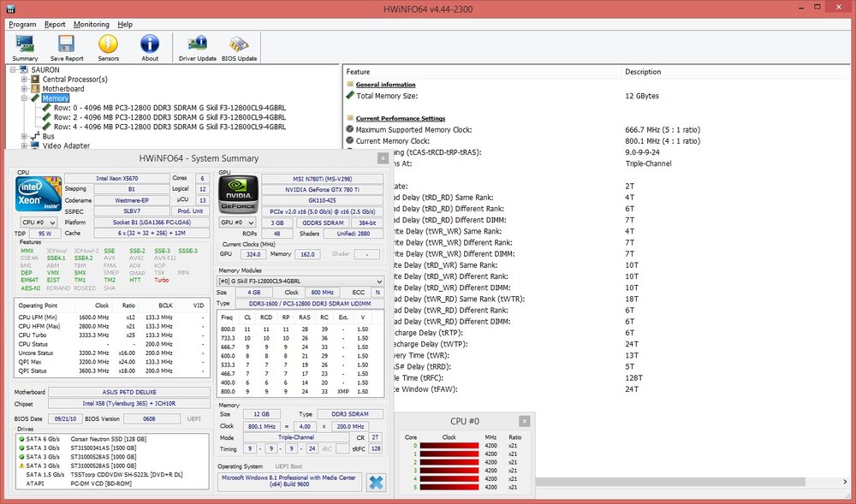Click the blue X icon beside Operating System
This screenshot has height=504, width=856.
(376, 483)
